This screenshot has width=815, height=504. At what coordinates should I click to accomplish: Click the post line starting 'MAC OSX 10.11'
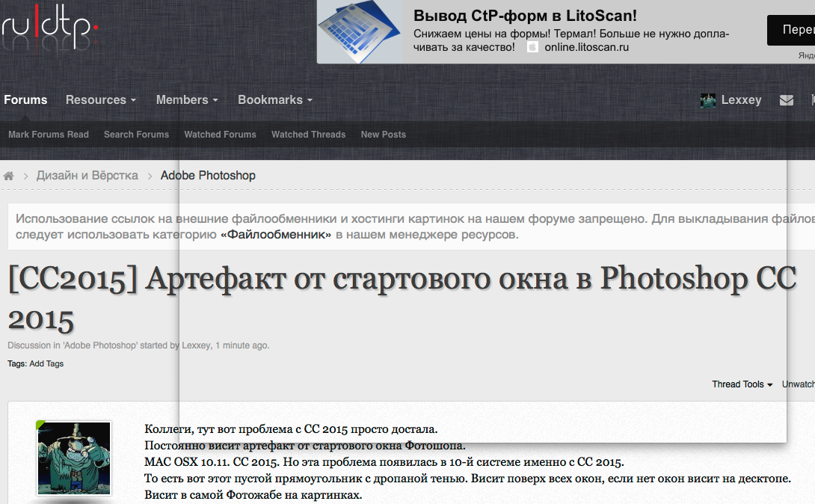click(x=384, y=462)
